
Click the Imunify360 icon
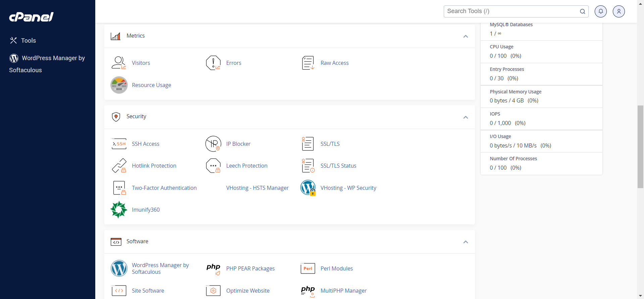coord(119,210)
